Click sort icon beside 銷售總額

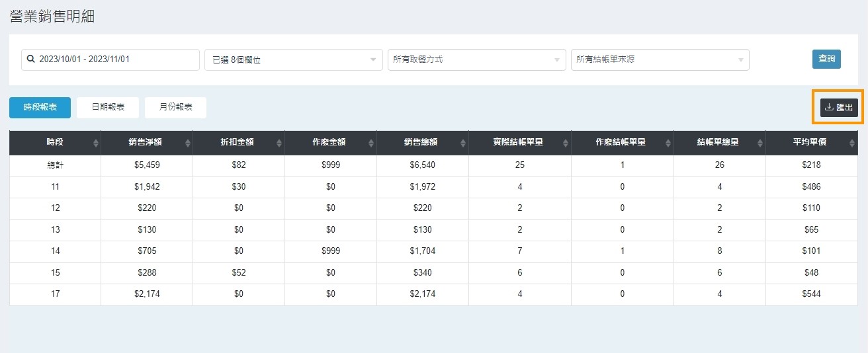coord(463,143)
